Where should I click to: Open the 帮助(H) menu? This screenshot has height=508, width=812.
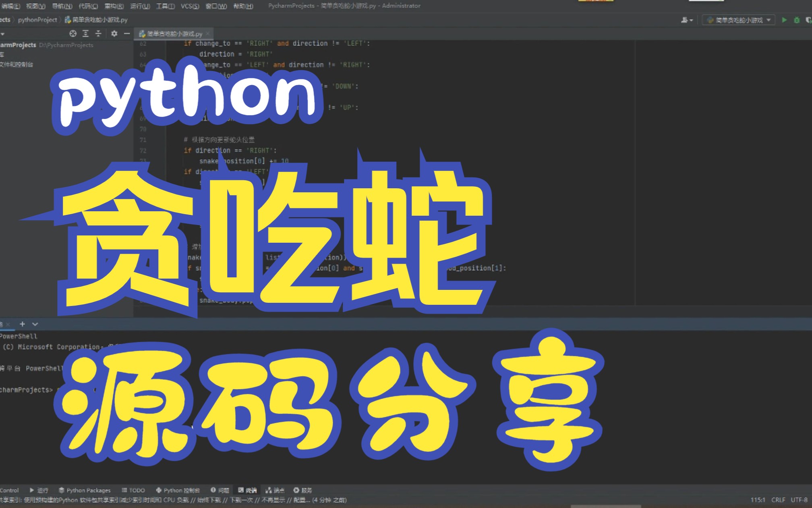coord(243,6)
